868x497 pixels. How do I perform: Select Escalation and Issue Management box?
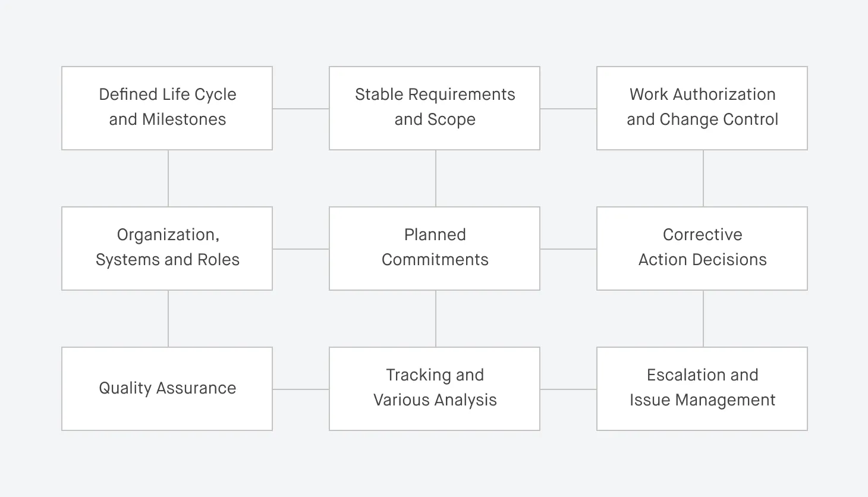[702, 389]
